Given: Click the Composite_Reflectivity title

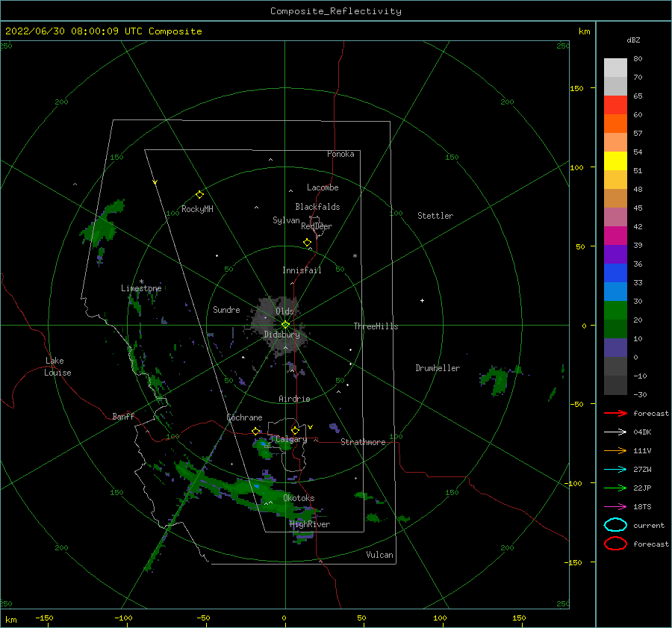Looking at the screenshot, I should 336,11.
